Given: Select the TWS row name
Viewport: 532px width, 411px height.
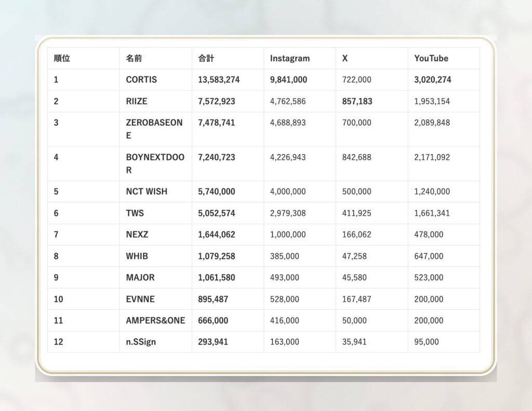Looking at the screenshot, I should 135,213.
